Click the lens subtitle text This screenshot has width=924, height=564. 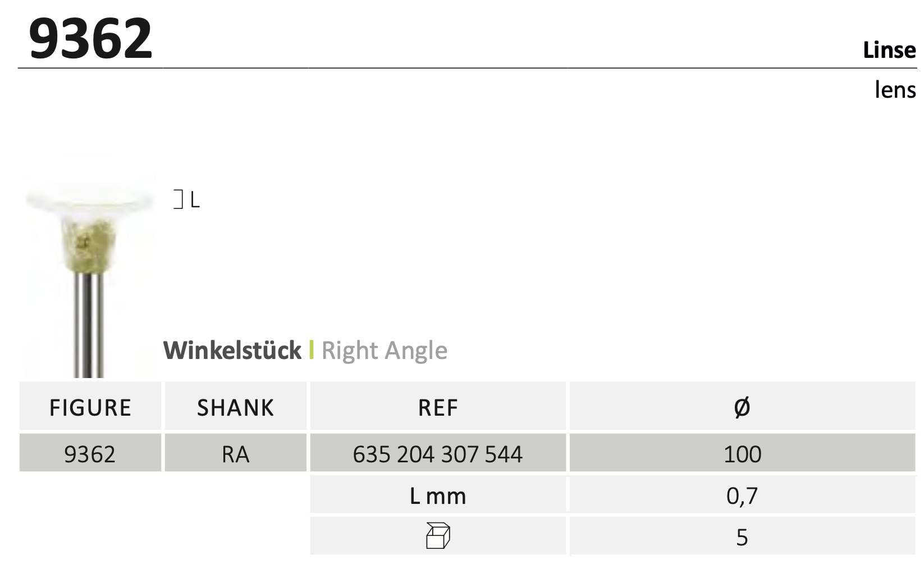coord(895,89)
